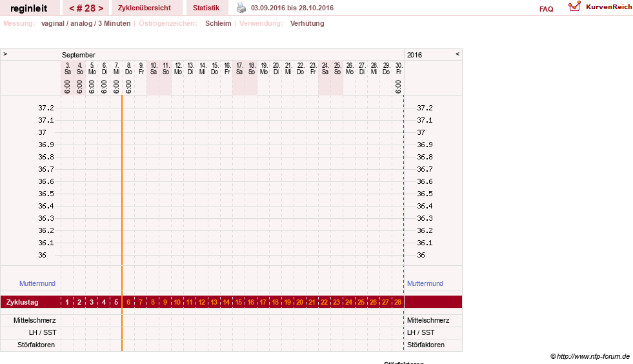Click the date range 03.09.2016 bis 28.10.2016
Screen dimensions: 633x364
click(x=292, y=8)
